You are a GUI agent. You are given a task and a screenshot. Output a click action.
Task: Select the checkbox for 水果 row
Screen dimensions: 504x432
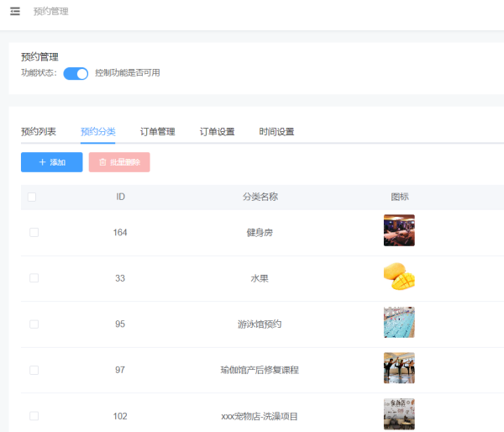34,277
